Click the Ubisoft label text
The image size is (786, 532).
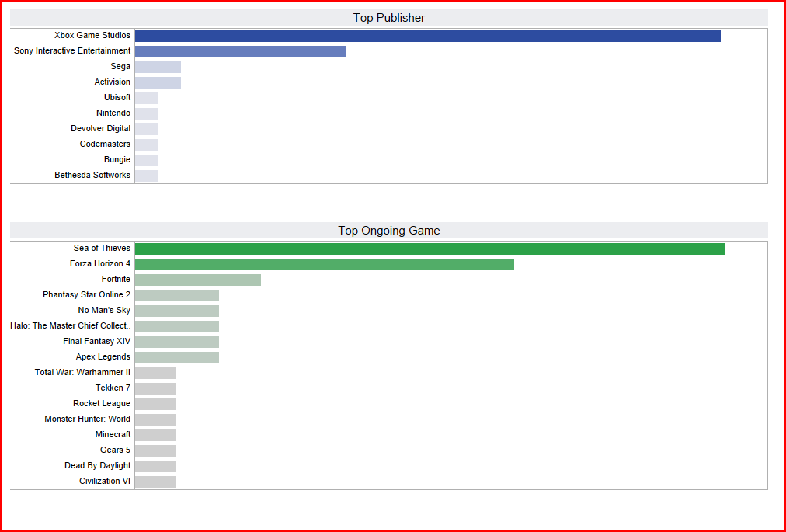[117, 98]
